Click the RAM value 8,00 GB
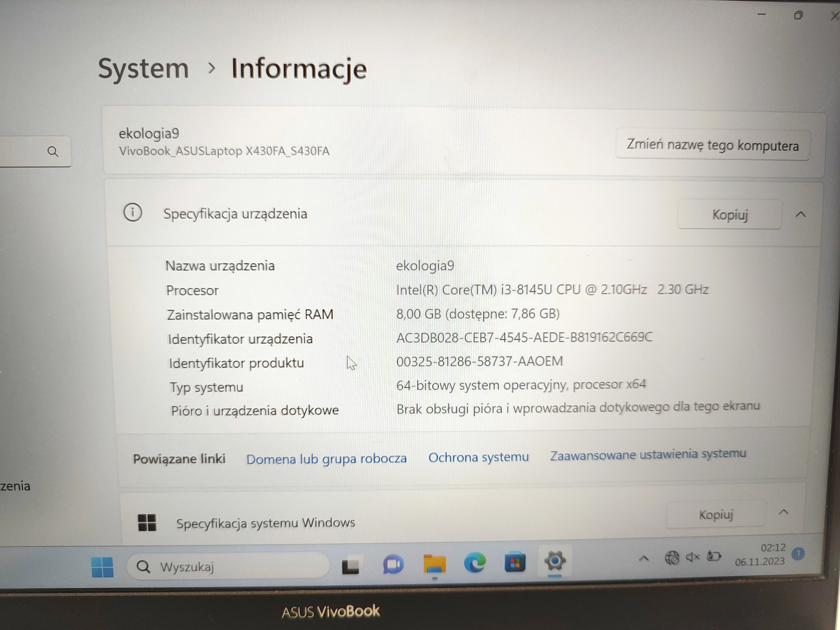The image size is (840, 630). (x=478, y=314)
